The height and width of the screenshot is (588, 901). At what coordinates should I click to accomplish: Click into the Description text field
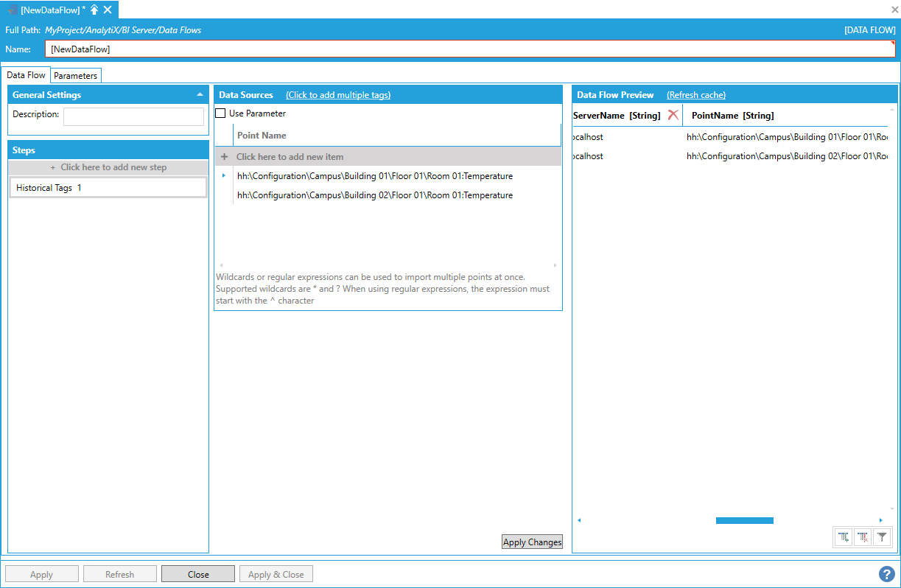click(x=133, y=116)
